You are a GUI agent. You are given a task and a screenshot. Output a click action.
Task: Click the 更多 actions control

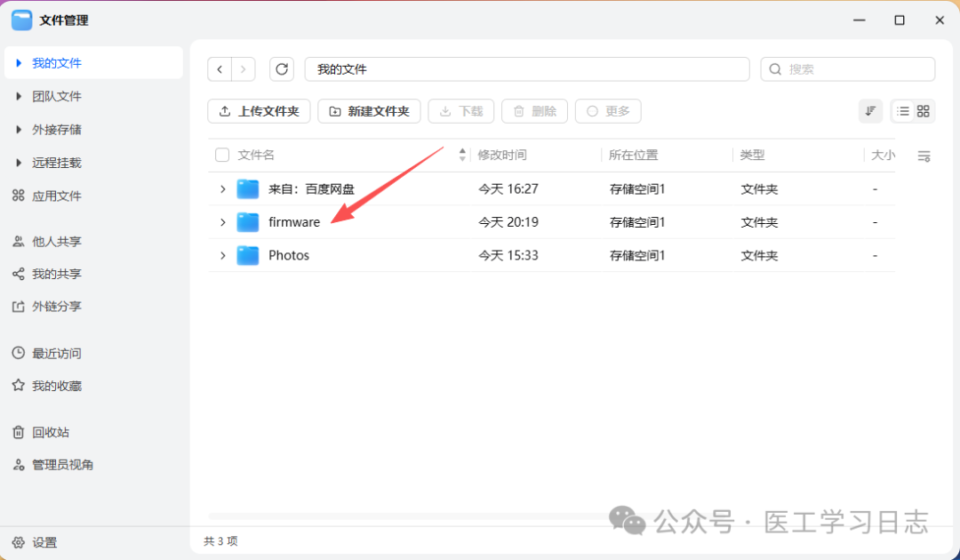click(608, 111)
